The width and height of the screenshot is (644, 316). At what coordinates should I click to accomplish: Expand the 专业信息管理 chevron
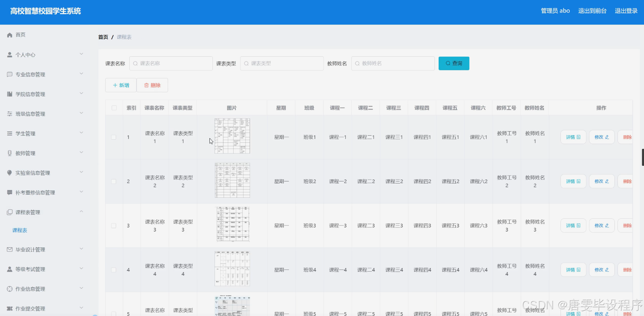point(81,74)
